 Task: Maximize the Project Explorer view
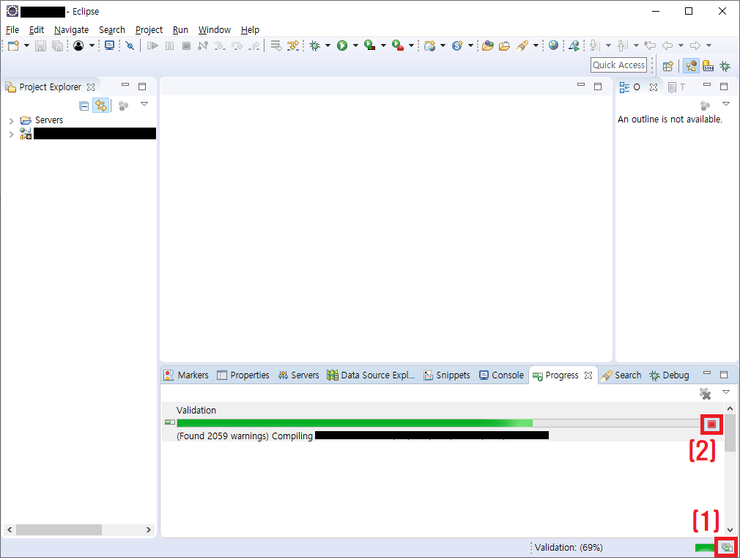click(x=142, y=87)
